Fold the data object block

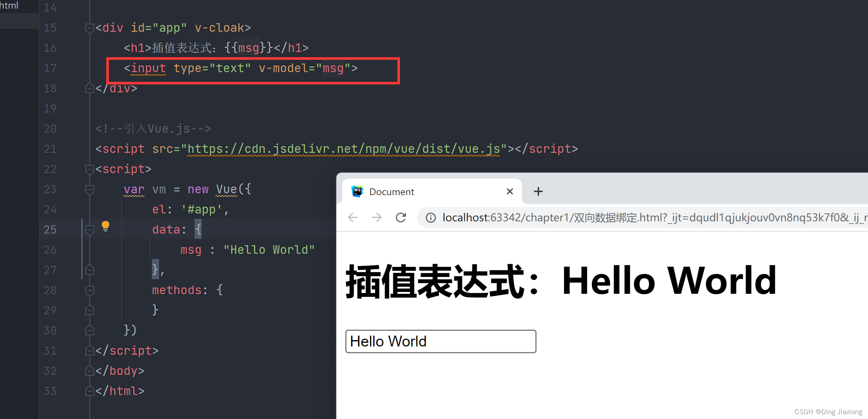[89, 230]
